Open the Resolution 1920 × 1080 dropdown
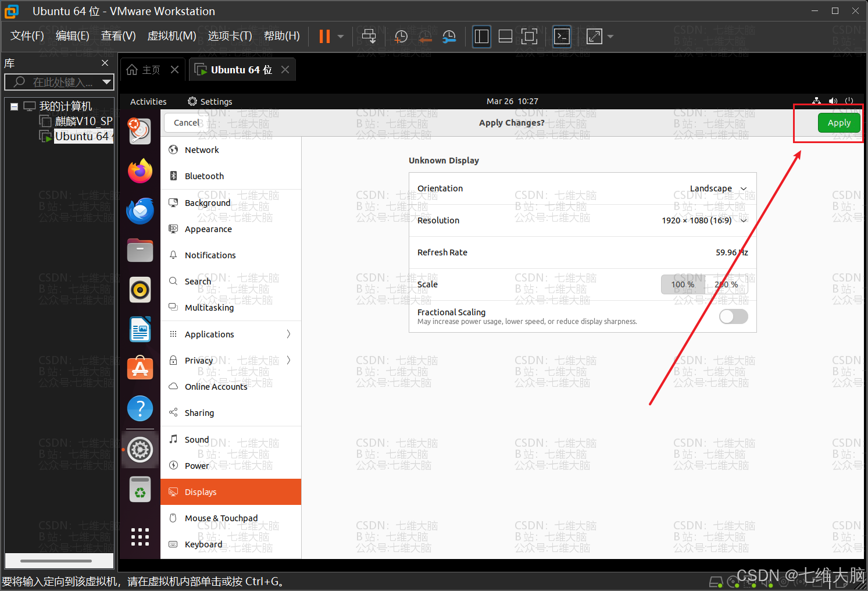This screenshot has height=591, width=868. [704, 220]
